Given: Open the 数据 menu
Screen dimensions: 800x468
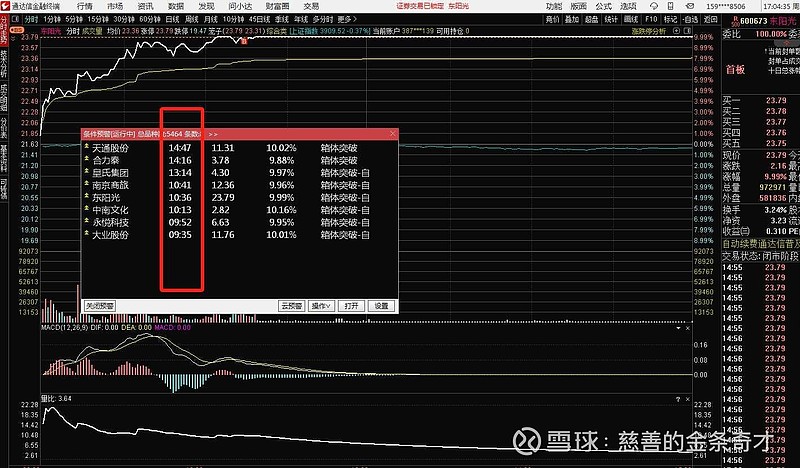Looking at the screenshot, I should (176, 6).
